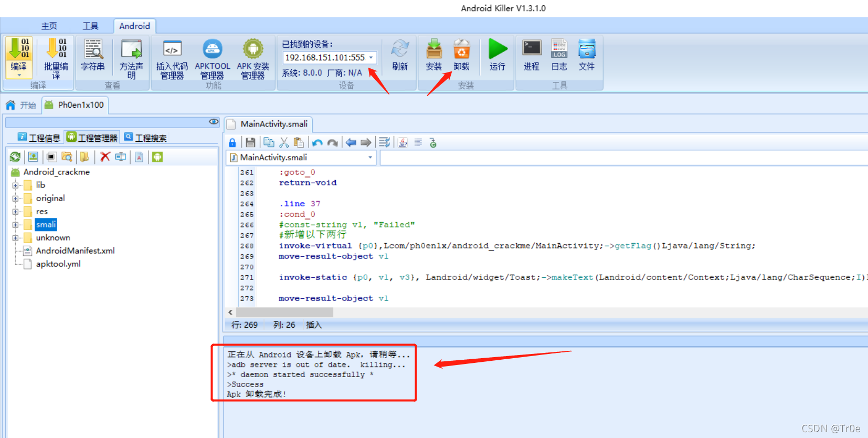
Task: Click the scissors cut icon
Action: [x=284, y=142]
